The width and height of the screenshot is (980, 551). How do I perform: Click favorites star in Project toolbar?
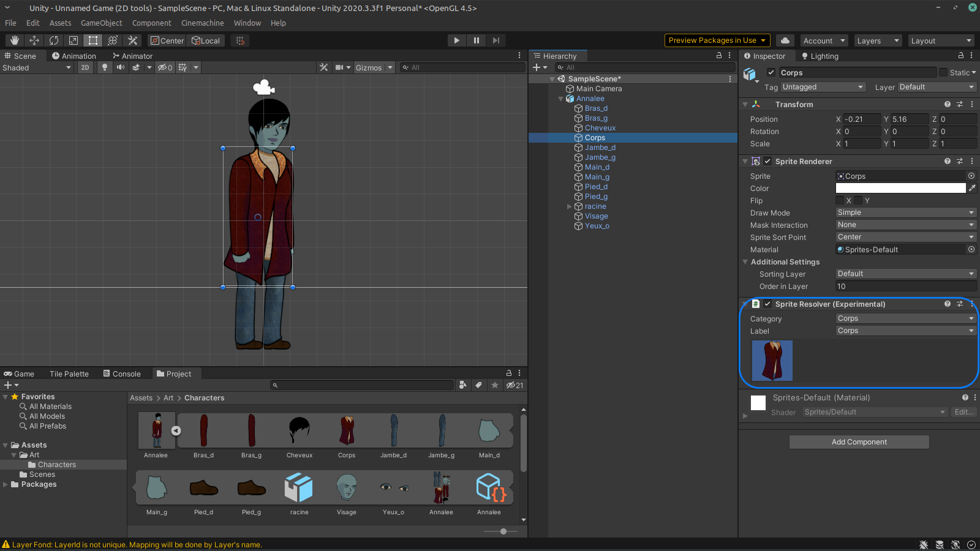click(495, 385)
